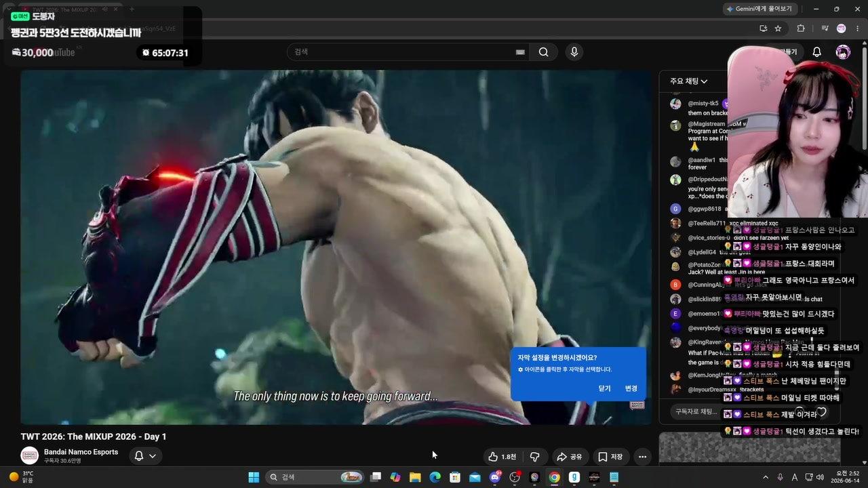
Task: Open File Explorer from the taskbar
Action: click(415, 477)
